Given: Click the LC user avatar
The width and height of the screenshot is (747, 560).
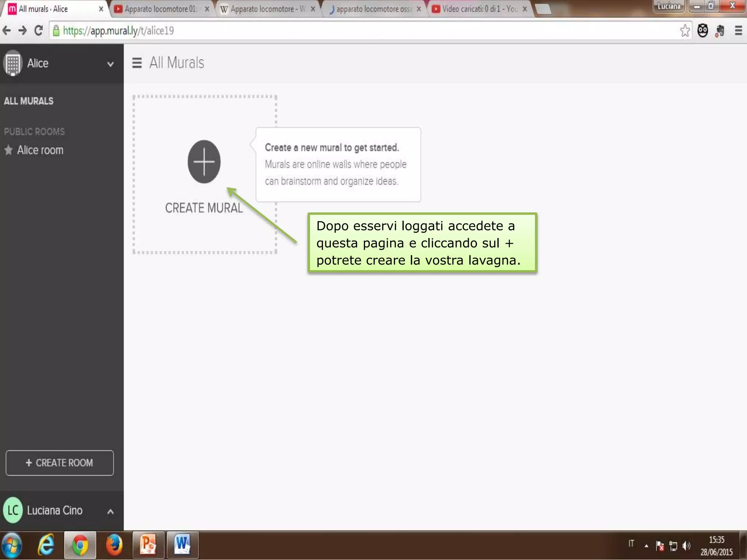Looking at the screenshot, I should click(13, 510).
